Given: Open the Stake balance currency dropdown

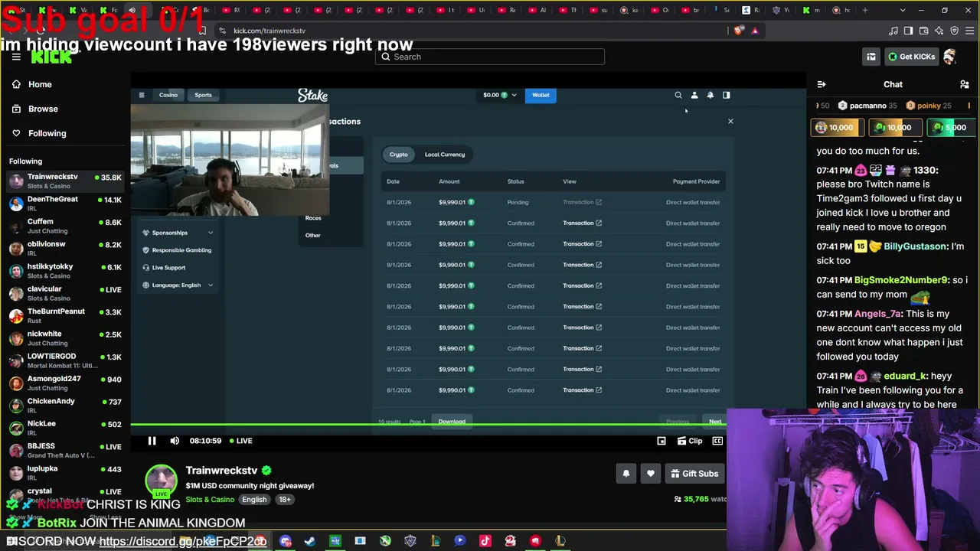Looking at the screenshot, I should click(500, 95).
